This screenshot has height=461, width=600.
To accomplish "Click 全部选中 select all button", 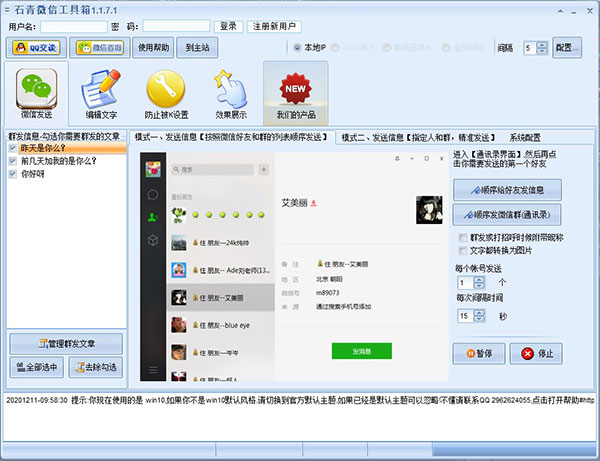I will point(37,368).
